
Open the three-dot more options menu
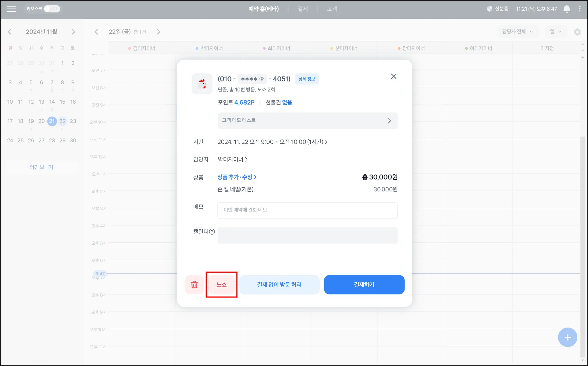pyautogui.click(x=580, y=9)
